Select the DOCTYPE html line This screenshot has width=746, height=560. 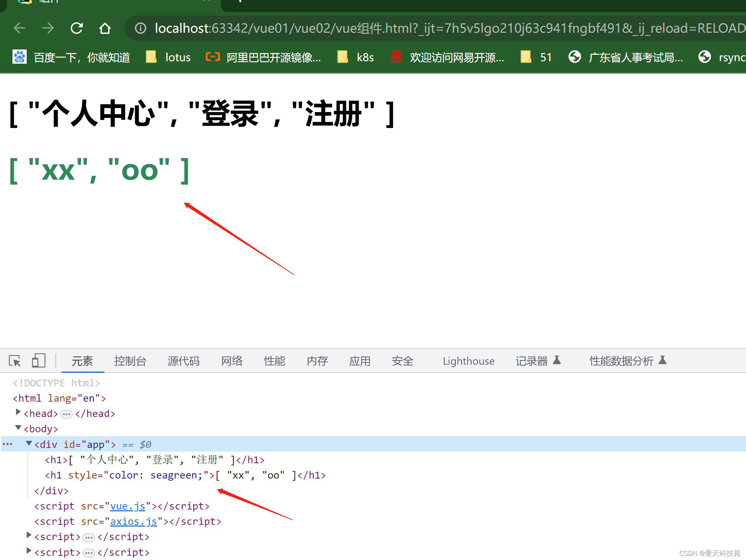[x=56, y=383]
